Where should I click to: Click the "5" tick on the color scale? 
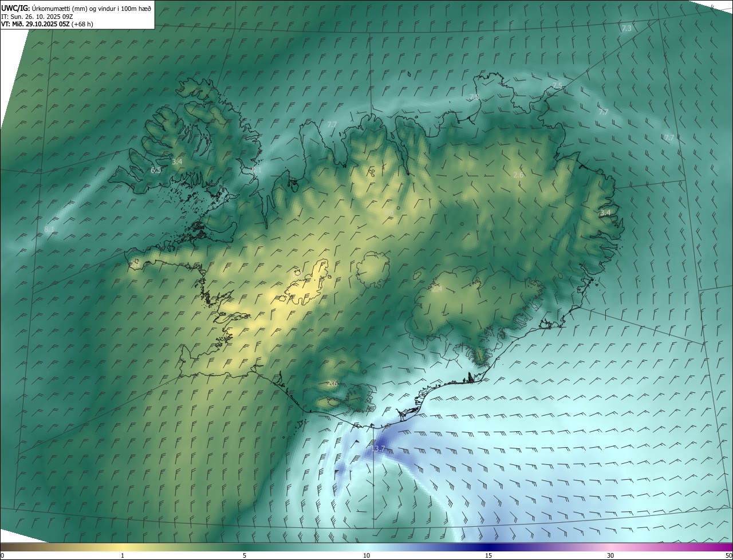(x=245, y=555)
